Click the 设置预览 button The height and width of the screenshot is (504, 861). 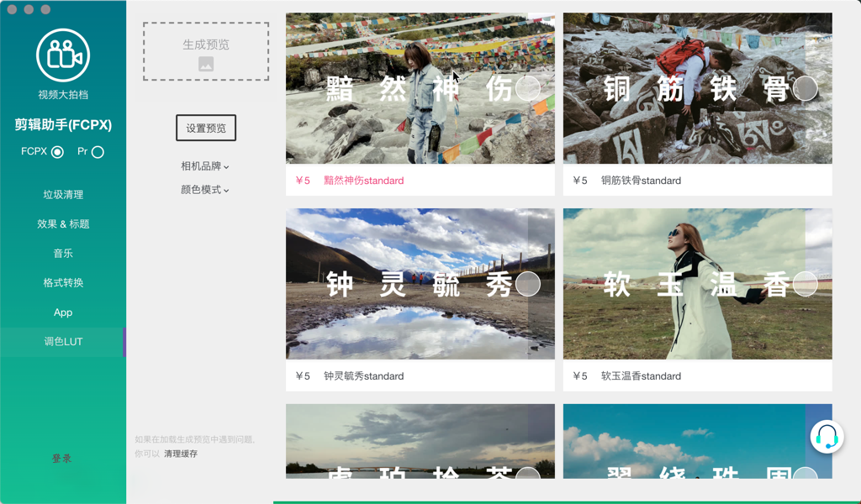pos(206,128)
